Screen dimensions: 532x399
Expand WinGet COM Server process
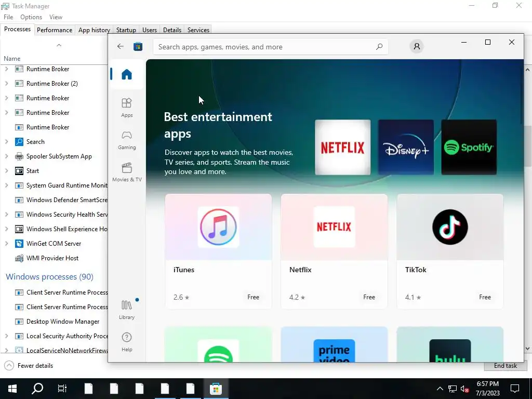click(x=6, y=244)
